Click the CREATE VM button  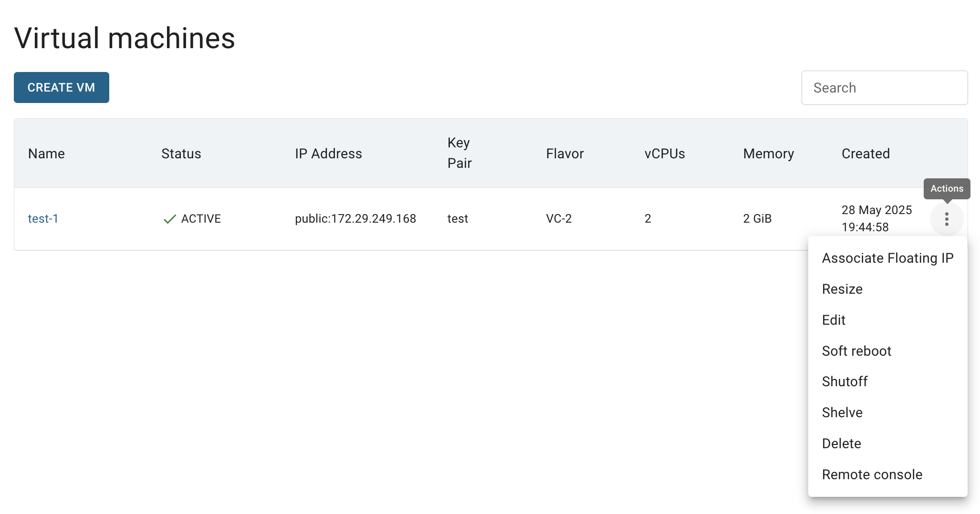tap(62, 87)
